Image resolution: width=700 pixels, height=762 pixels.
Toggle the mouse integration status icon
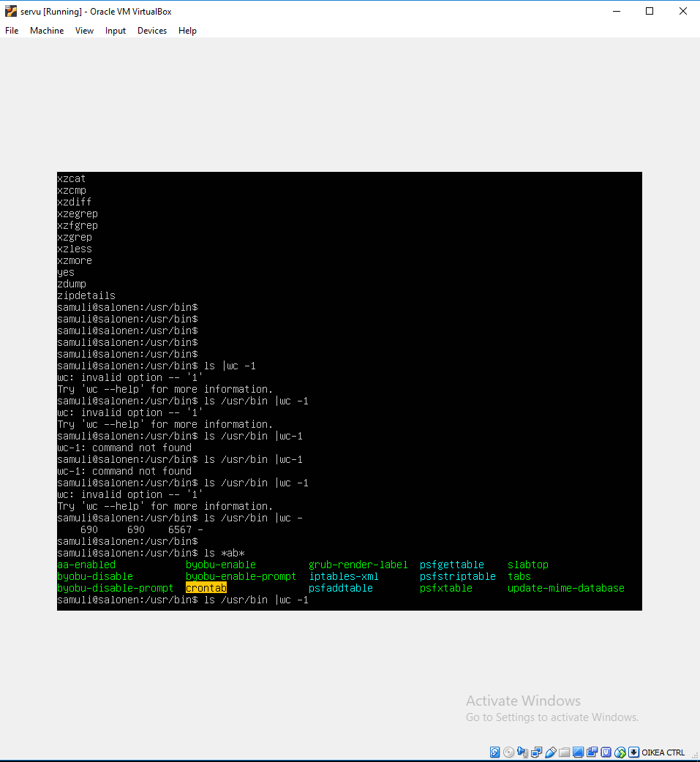(x=620, y=752)
